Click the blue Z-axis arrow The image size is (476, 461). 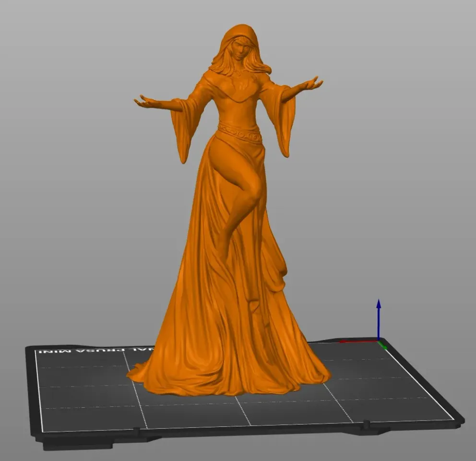click(x=379, y=310)
